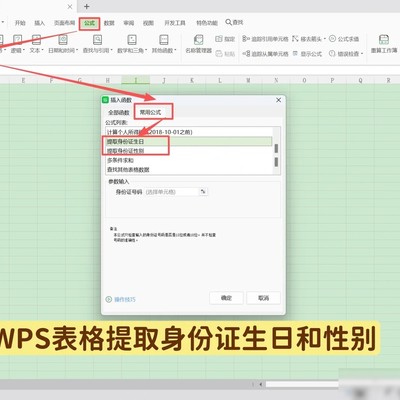
Task: Click the horizontal scrollbar left arrow
Action: point(260,384)
